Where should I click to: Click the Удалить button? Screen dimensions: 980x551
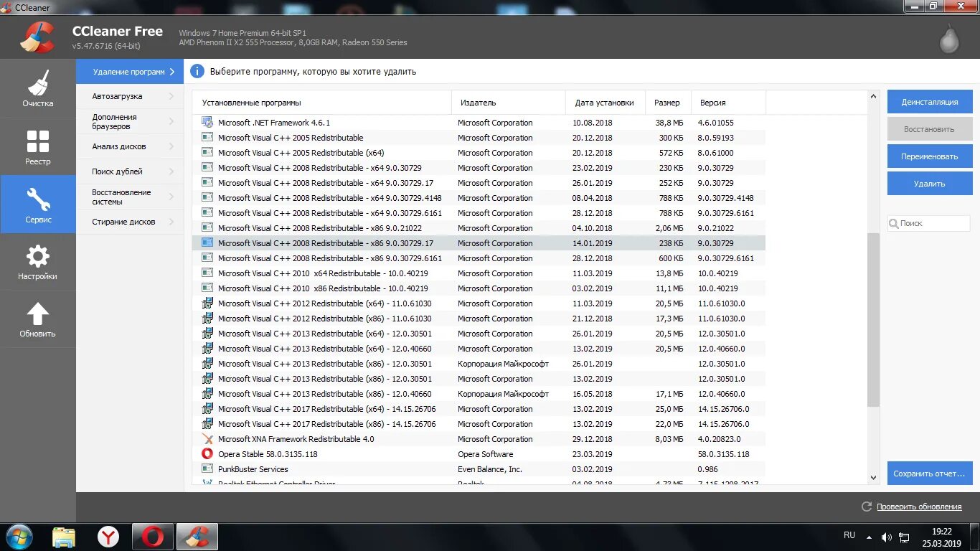coord(930,184)
